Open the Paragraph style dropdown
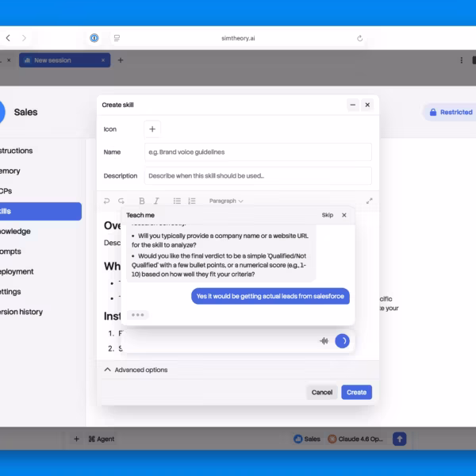The width and height of the screenshot is (476, 476). click(226, 202)
